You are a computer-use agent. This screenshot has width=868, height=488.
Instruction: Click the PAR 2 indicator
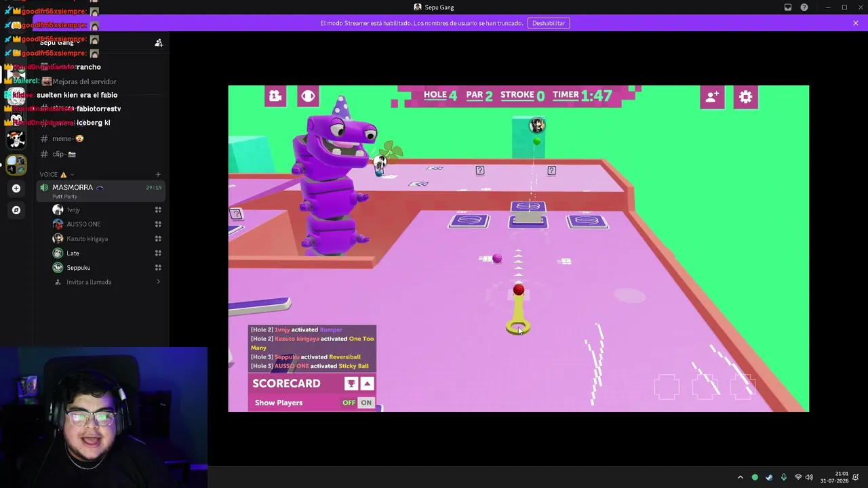pos(479,96)
